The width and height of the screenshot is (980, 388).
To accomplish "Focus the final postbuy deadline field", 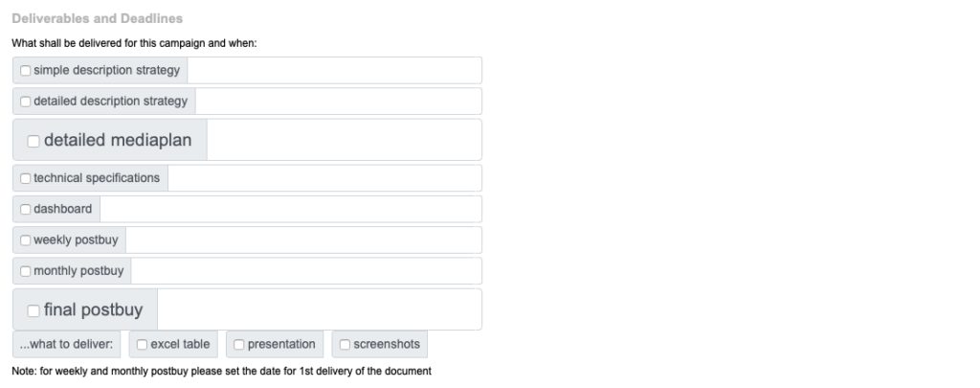I will click(x=319, y=309).
